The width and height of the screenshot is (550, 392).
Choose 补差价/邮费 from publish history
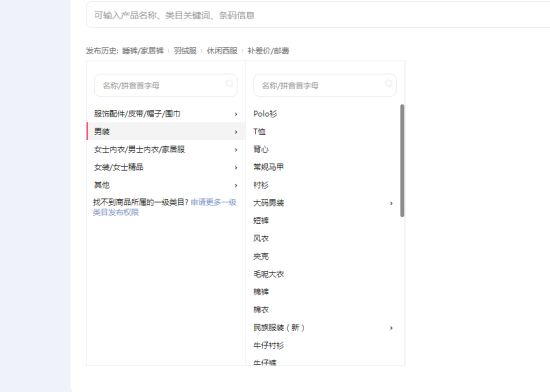[x=268, y=51]
